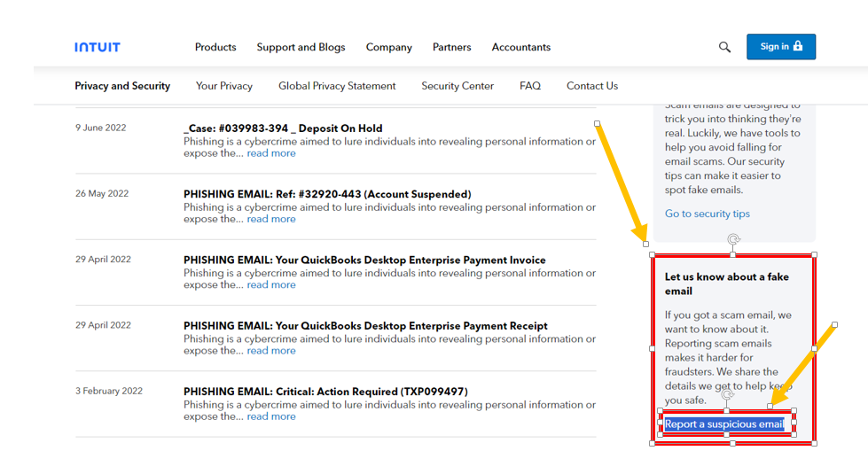Open the Products menu
The image size is (868, 474).
point(215,47)
